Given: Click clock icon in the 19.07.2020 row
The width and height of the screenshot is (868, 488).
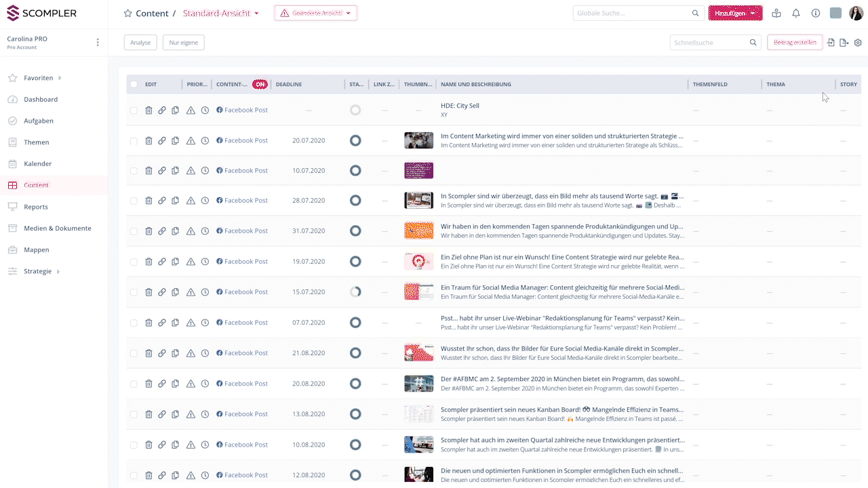Looking at the screenshot, I should 205,262.
